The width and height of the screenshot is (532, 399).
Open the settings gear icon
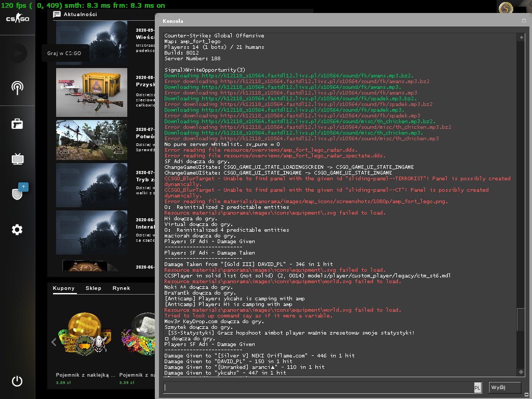tap(17, 230)
